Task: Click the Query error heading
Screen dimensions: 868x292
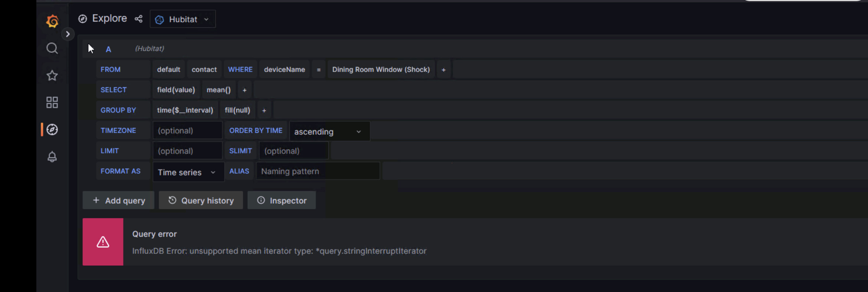Action: point(155,234)
